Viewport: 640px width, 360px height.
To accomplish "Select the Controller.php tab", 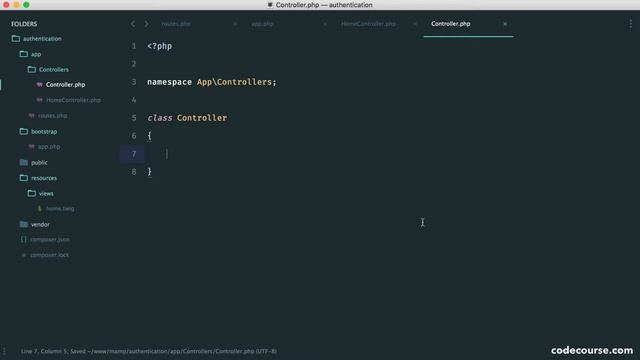I will pyautogui.click(x=451, y=24).
